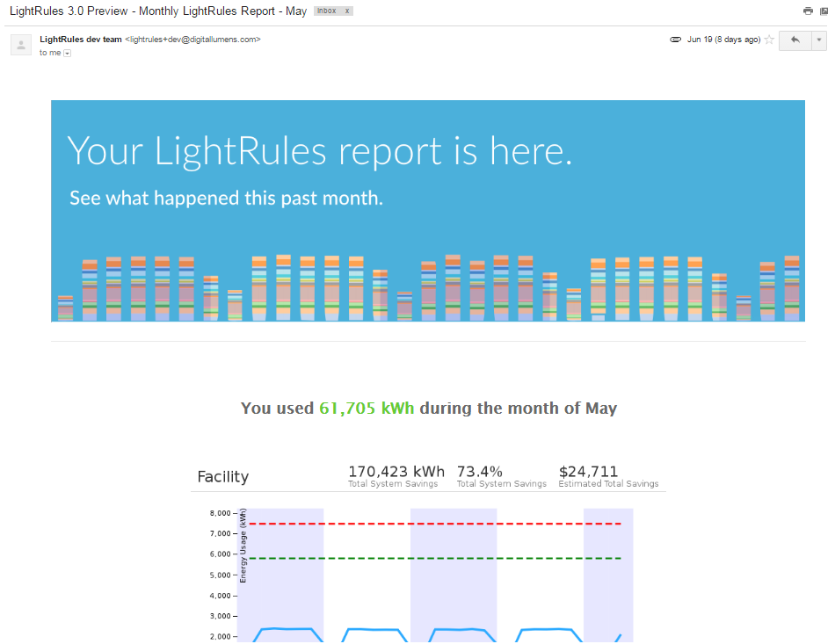Click the sender's profile avatar
Image resolution: width=835 pixels, height=644 pixels.
tap(21, 45)
